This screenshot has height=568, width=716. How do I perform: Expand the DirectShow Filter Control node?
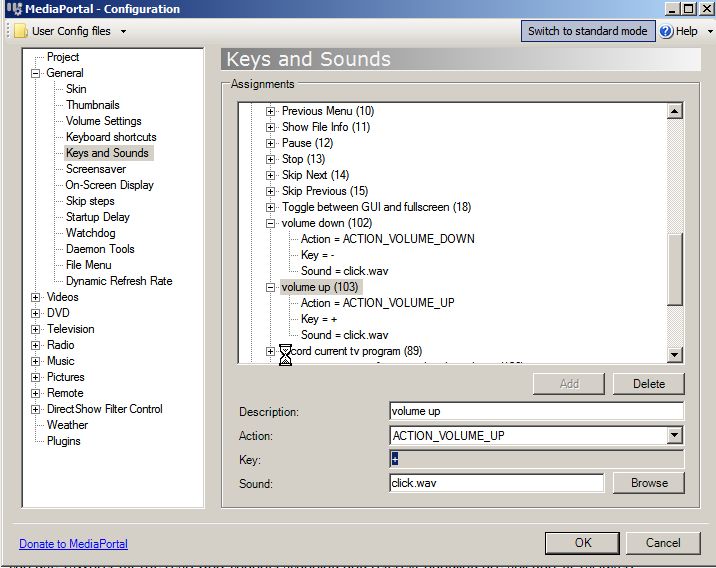[x=35, y=409]
